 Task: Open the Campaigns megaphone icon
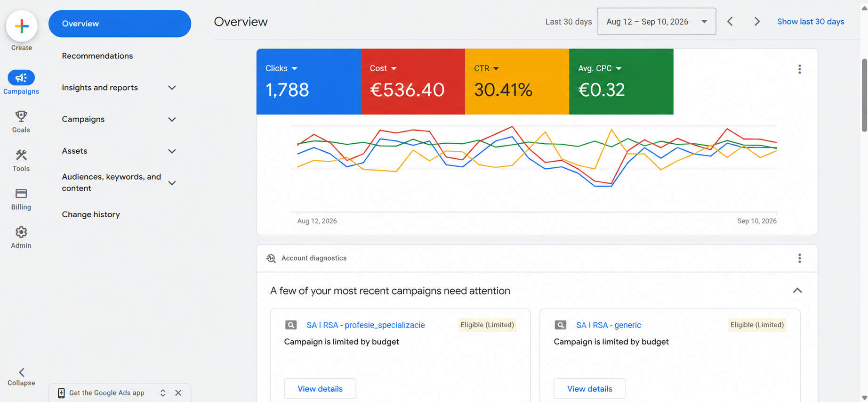click(21, 78)
